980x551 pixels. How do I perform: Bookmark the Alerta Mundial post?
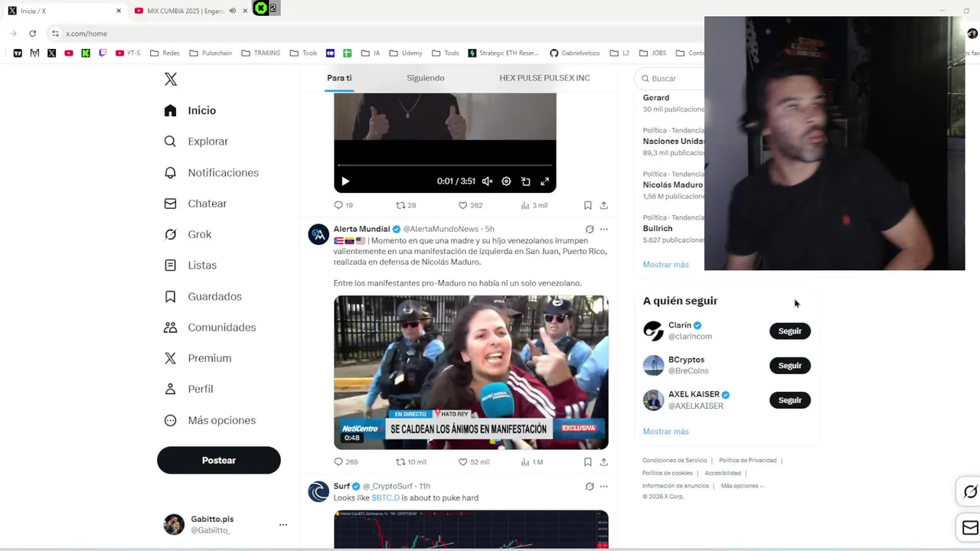click(588, 462)
